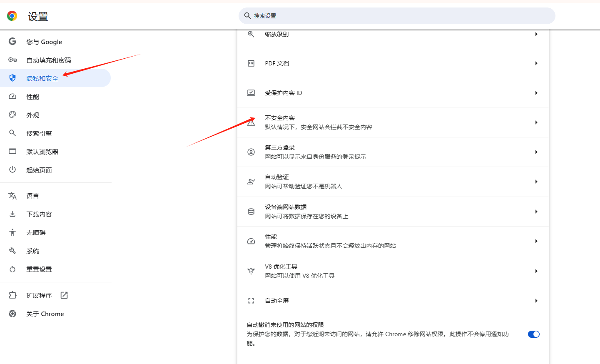Viewport: 600px width, 364px height.
Task: Open the 搜索引擎 settings section
Action: (55, 133)
